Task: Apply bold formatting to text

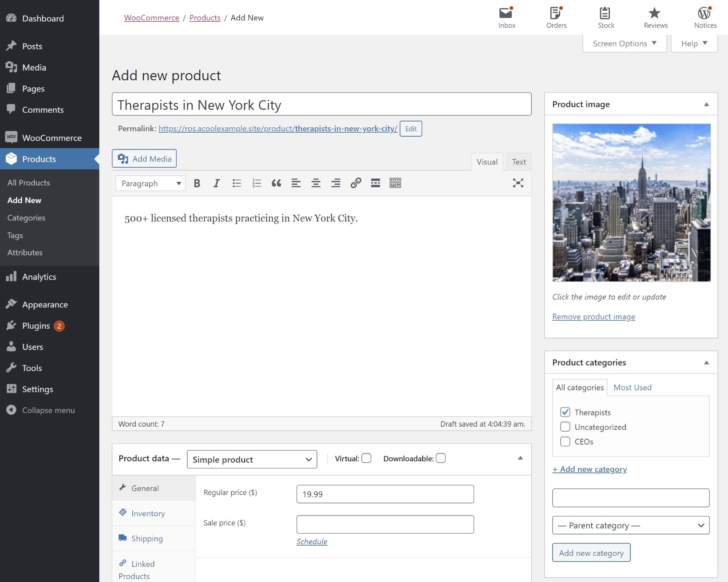Action: 197,183
